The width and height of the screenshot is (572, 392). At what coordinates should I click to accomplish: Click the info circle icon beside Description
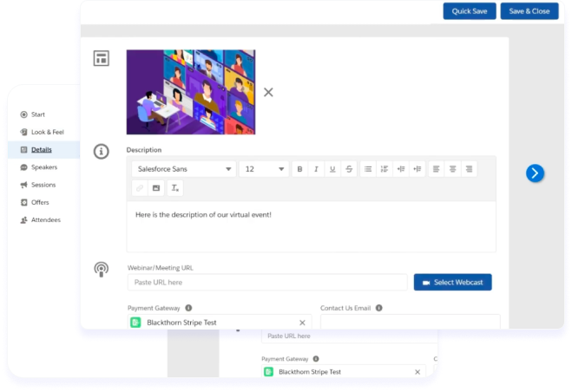point(101,151)
